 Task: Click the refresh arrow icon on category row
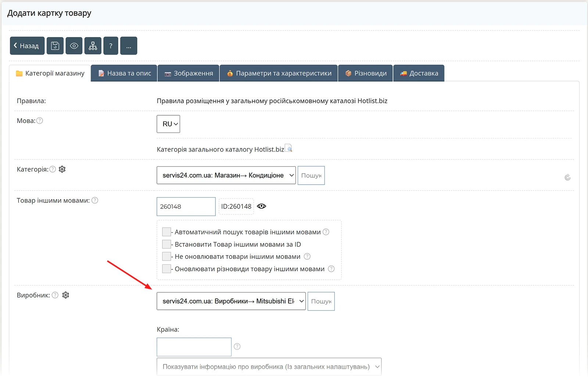567,178
